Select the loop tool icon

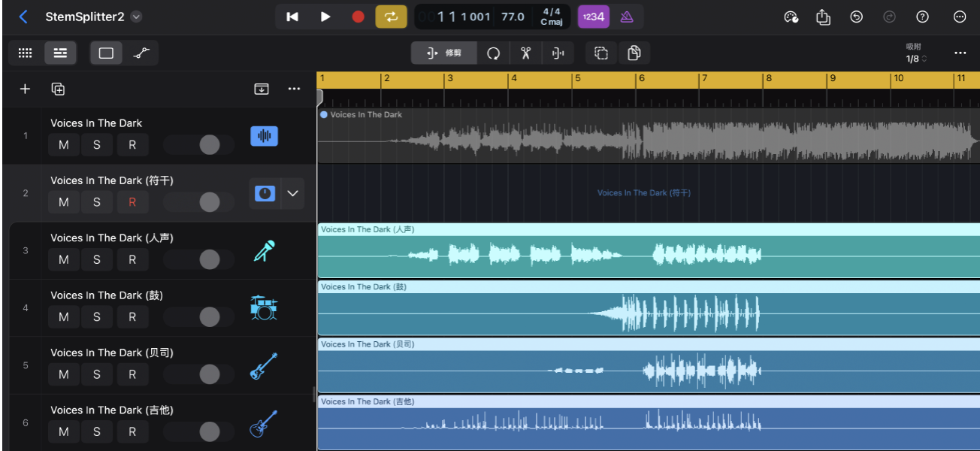493,53
